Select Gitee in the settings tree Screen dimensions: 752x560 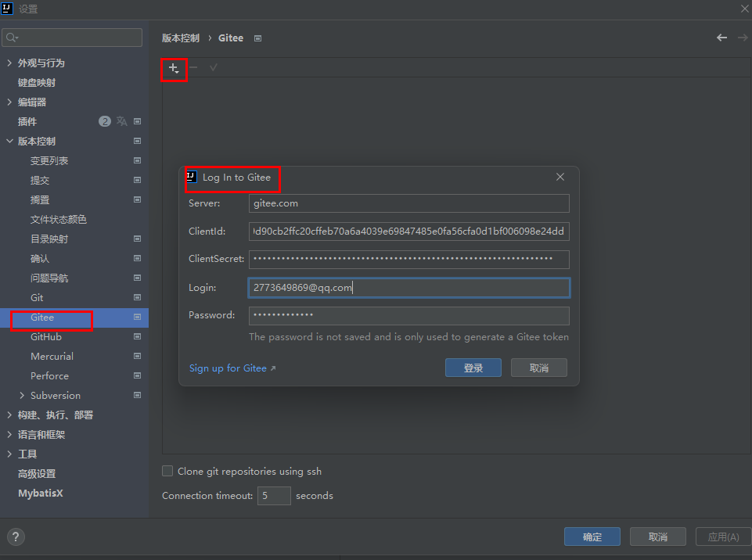click(x=74, y=318)
